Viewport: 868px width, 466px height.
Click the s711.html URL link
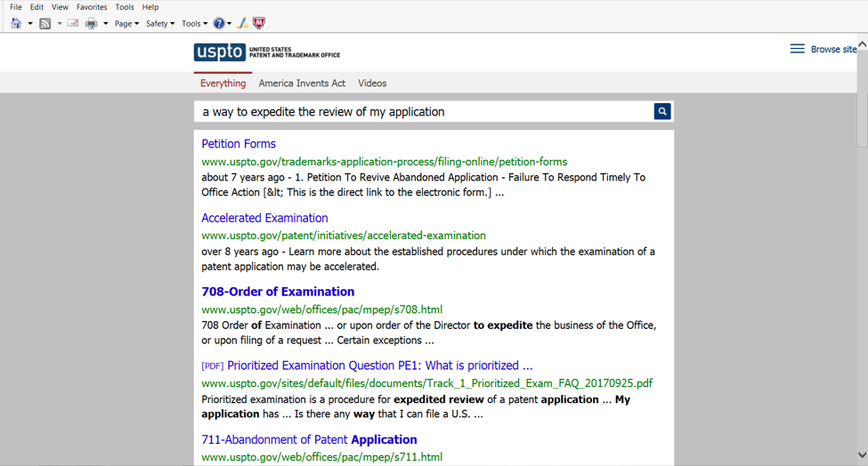[x=322, y=457]
